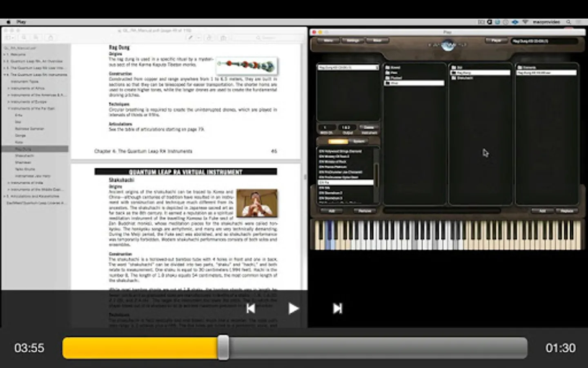Screen dimensions: 588x368
Task: Expand 'Instruments of Europe' outline entry
Action: [9, 102]
